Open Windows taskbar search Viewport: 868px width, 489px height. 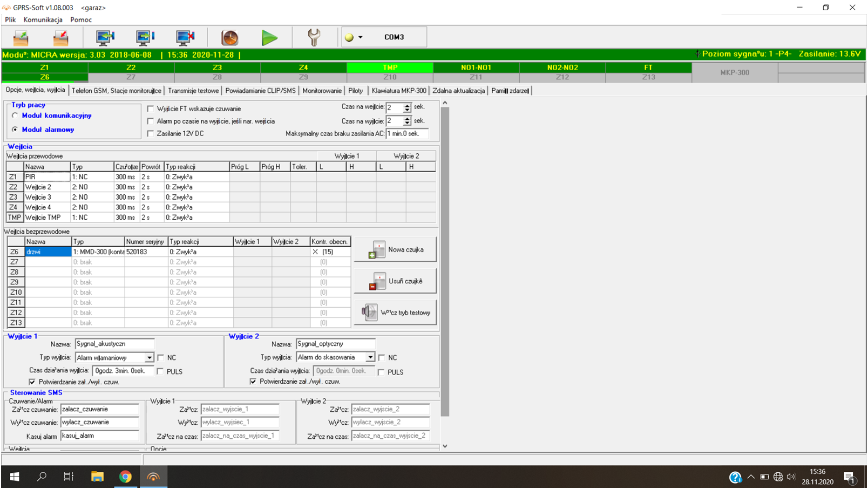(42, 477)
